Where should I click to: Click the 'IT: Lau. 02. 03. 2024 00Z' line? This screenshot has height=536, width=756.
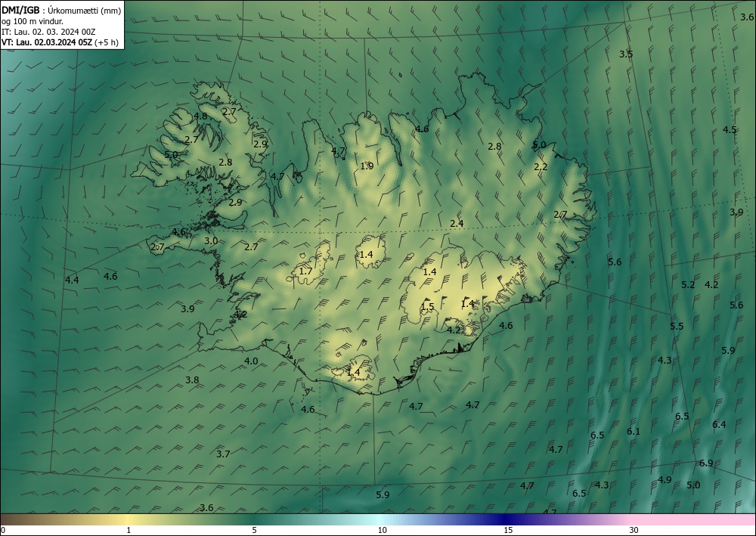coord(48,32)
